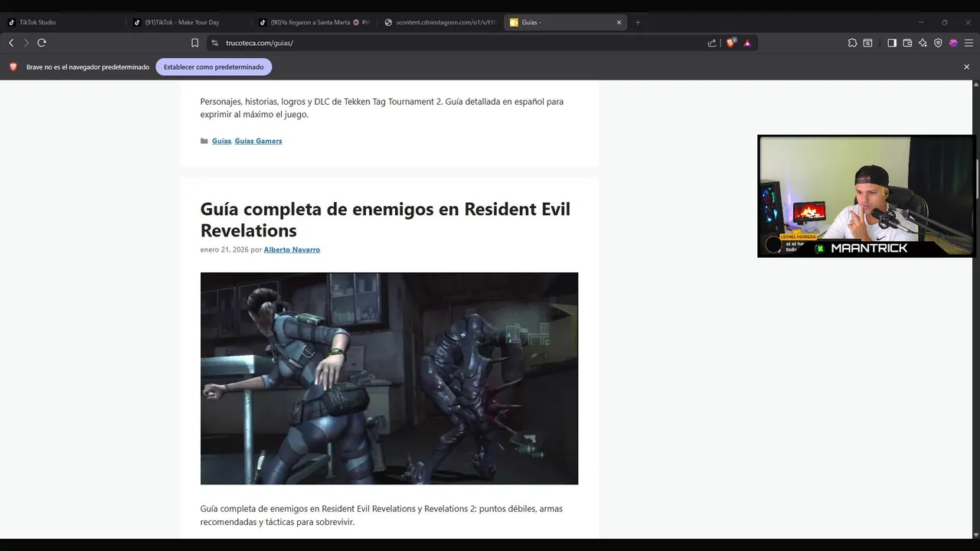Open site information icon in address bar
The height and width of the screenshot is (551, 980).
pyautogui.click(x=214, y=43)
